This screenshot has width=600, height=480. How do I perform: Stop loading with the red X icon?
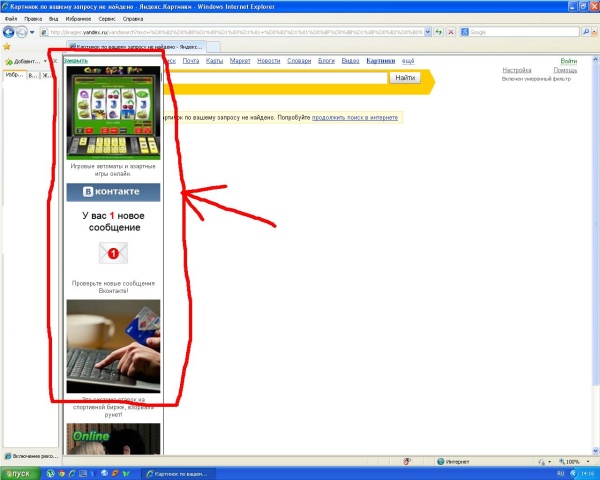point(451,32)
